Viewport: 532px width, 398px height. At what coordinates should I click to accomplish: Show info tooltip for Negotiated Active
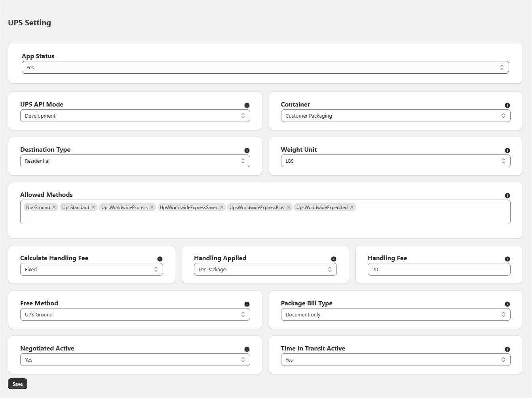[x=247, y=349]
